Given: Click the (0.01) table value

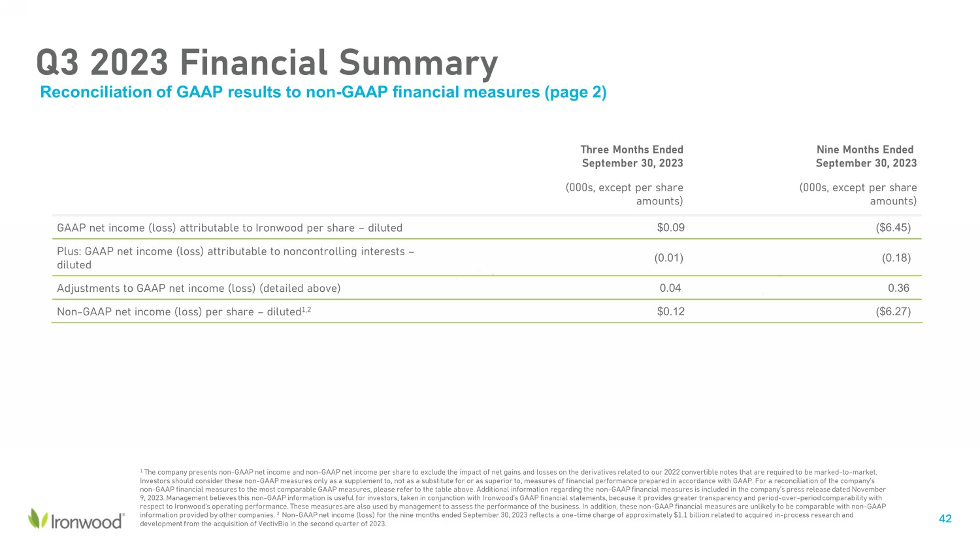Looking at the screenshot, I should click(668, 258).
